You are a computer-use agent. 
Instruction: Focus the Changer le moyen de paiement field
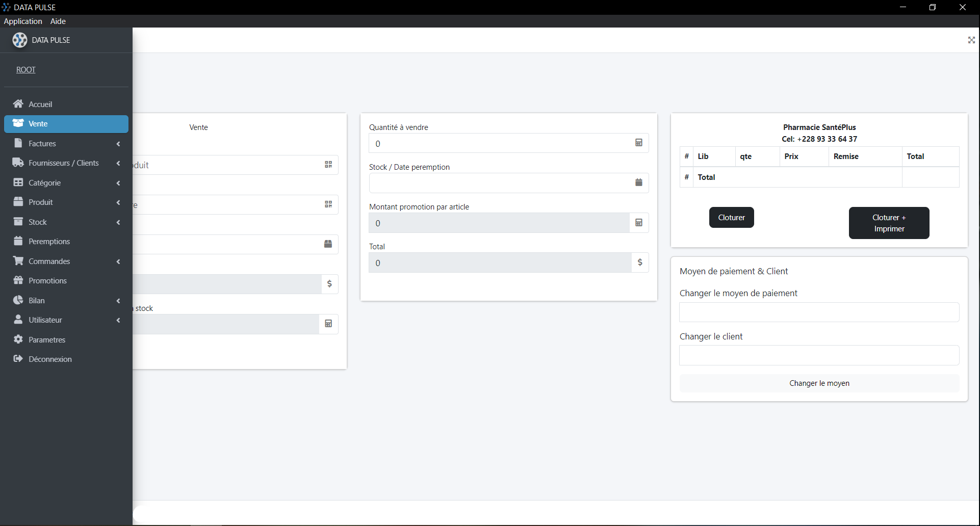(819, 312)
